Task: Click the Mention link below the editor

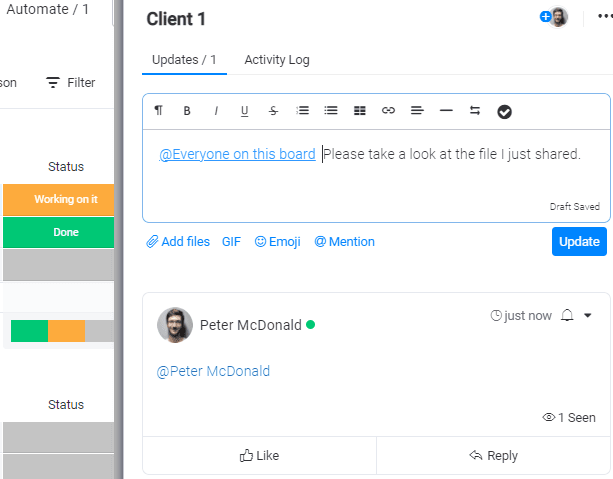Action: click(x=344, y=242)
